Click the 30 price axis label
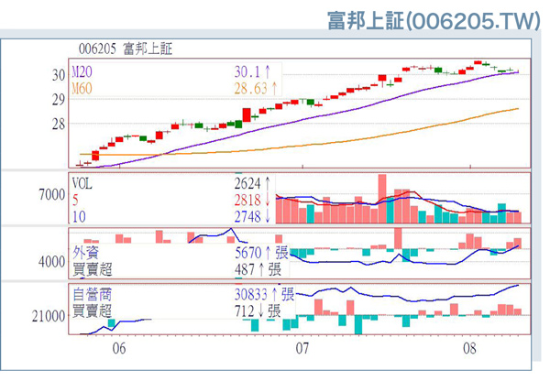The image size is (550, 392). [58, 75]
